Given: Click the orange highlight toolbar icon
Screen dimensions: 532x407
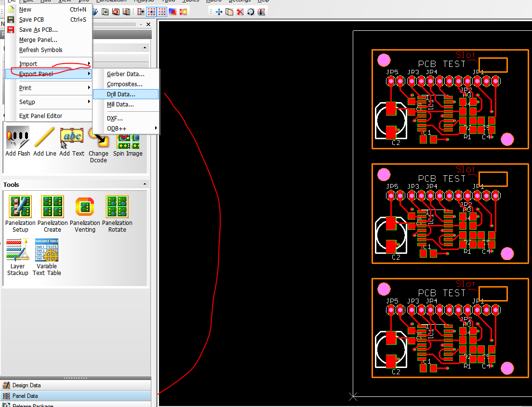Looking at the screenshot, I should click(x=183, y=12).
